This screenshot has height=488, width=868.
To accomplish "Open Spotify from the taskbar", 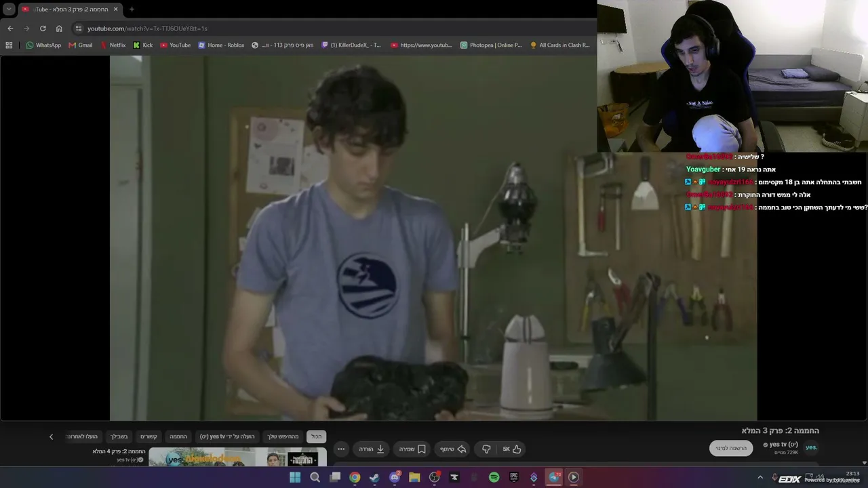I will click(x=494, y=477).
